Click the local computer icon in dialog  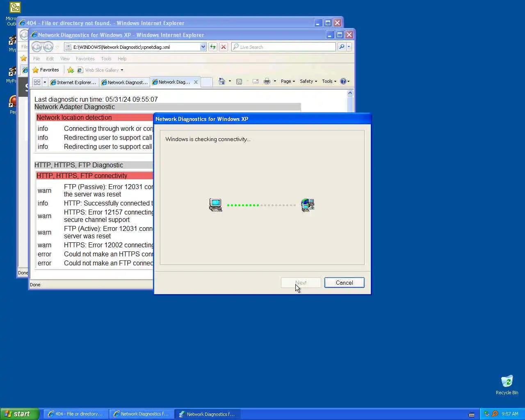coord(215,205)
